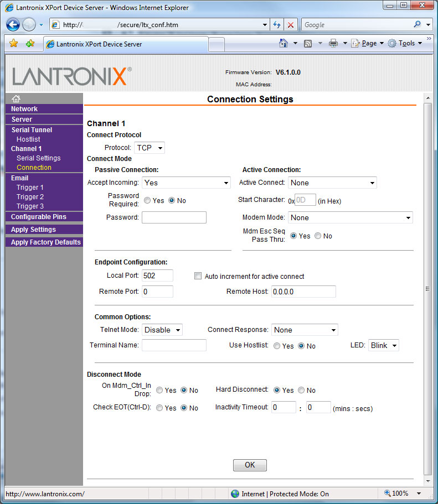Select No for Password Required
Viewport: 438px width, 504px height.
[172, 201]
